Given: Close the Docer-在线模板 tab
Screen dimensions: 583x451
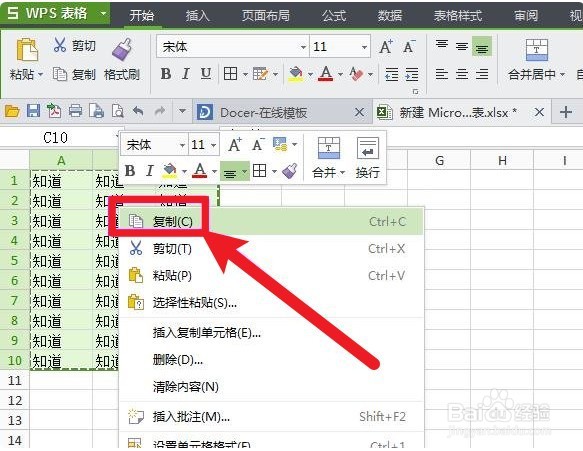Looking at the screenshot, I should click(x=359, y=112).
